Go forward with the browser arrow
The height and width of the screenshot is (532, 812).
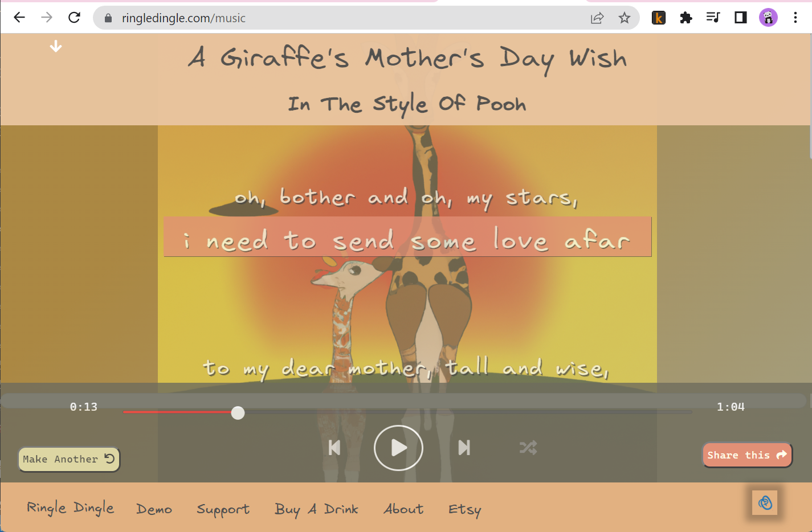[47, 18]
